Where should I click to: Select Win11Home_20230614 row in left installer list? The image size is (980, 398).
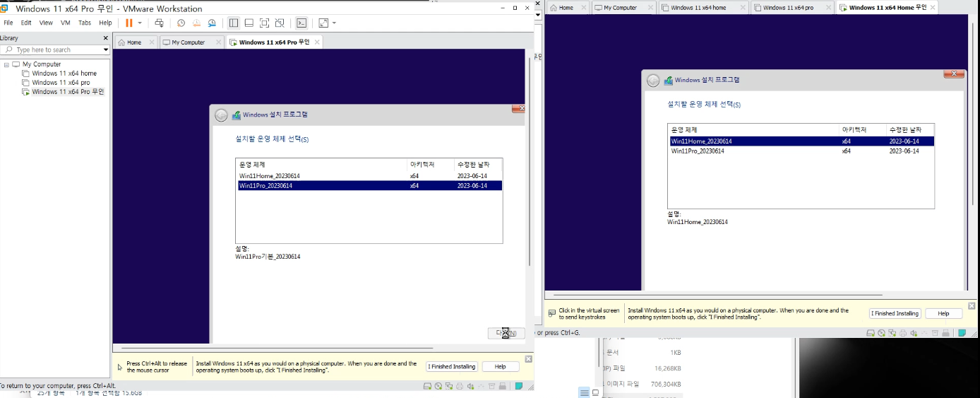pos(370,176)
